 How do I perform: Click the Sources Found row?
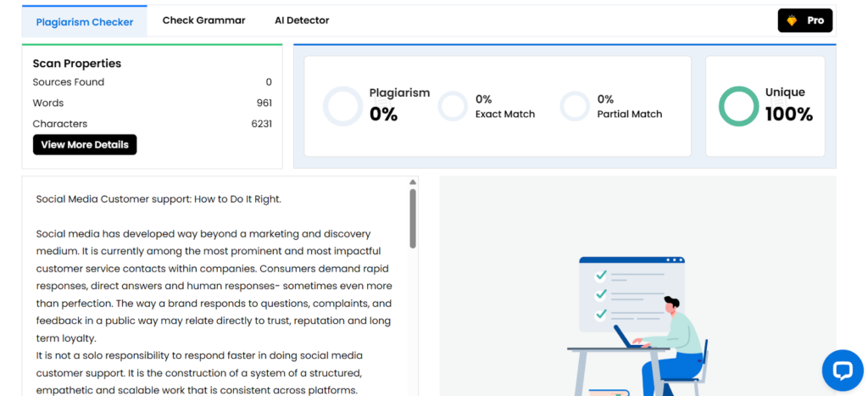69,82
